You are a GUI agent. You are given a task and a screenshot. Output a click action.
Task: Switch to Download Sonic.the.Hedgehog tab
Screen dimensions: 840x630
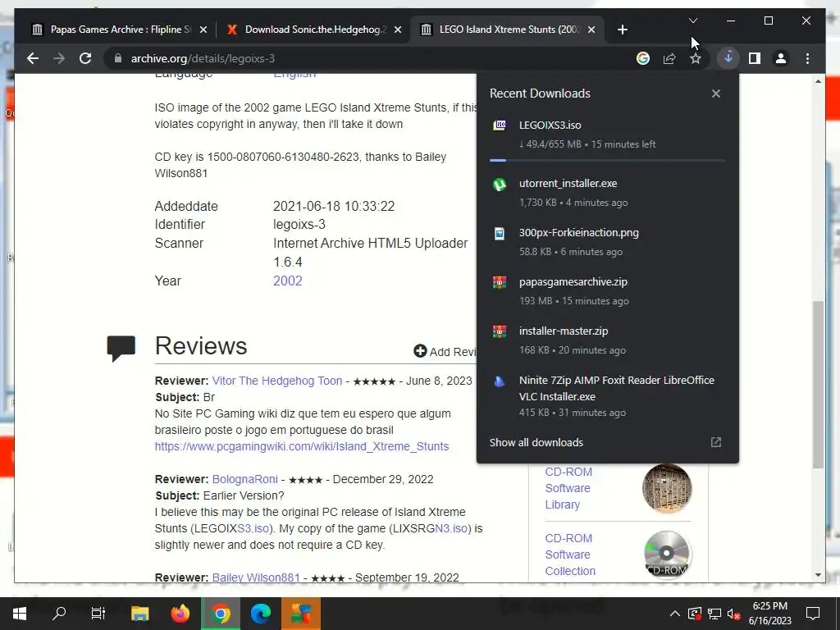point(313,30)
